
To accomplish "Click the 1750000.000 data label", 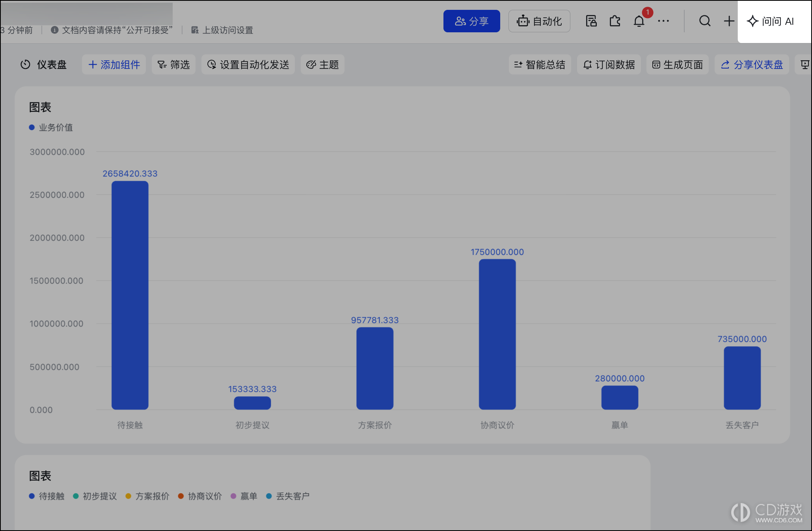I will (497, 252).
